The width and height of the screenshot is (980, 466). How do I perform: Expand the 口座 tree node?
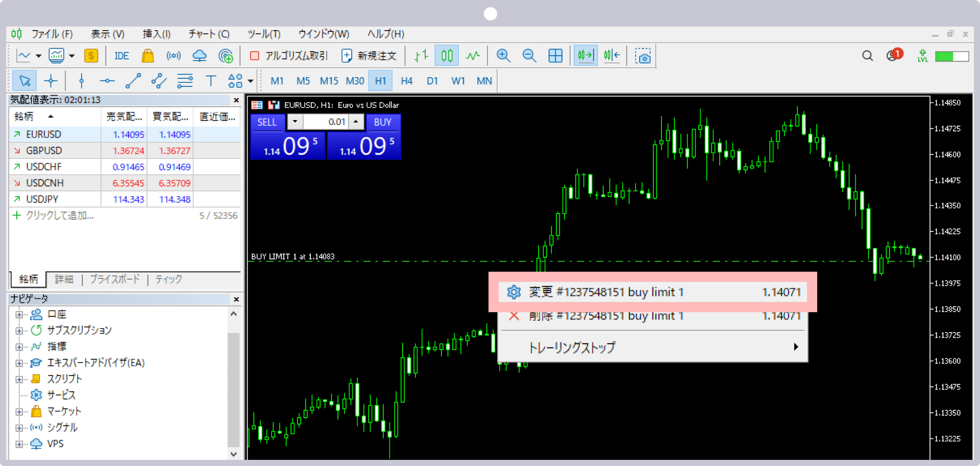click(x=19, y=314)
